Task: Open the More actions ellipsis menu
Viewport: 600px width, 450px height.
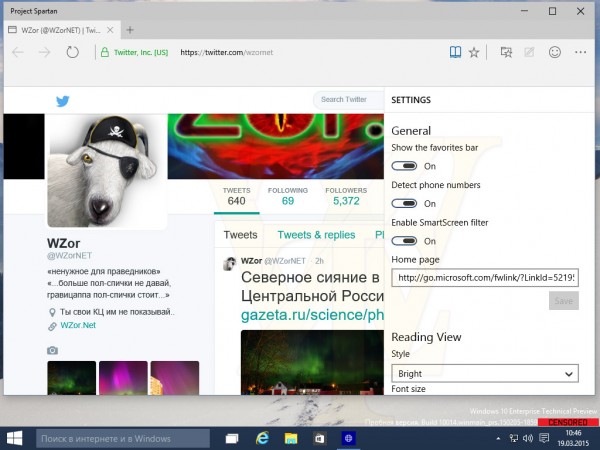Action: pos(581,52)
